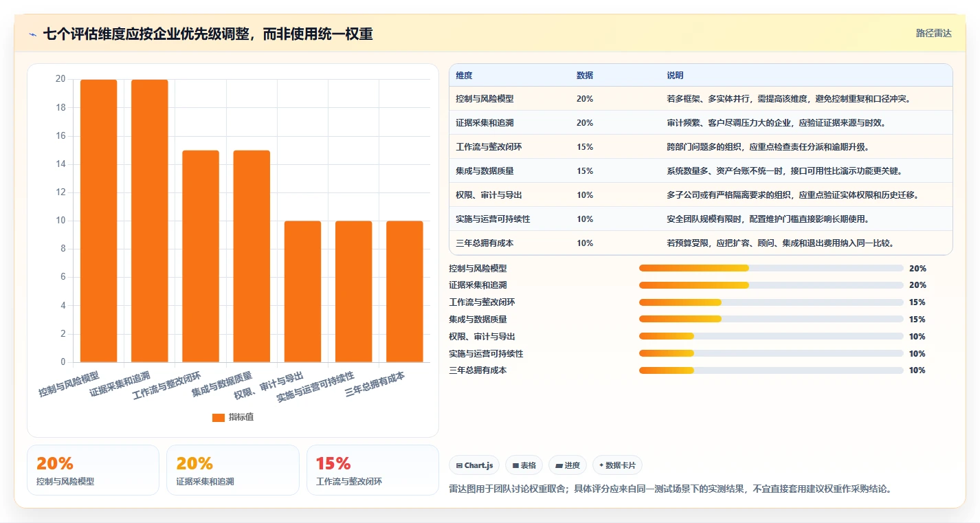Click the 实施与运营可持续性 chart bar
Viewport: 980px width, 523px height.
[353, 291]
